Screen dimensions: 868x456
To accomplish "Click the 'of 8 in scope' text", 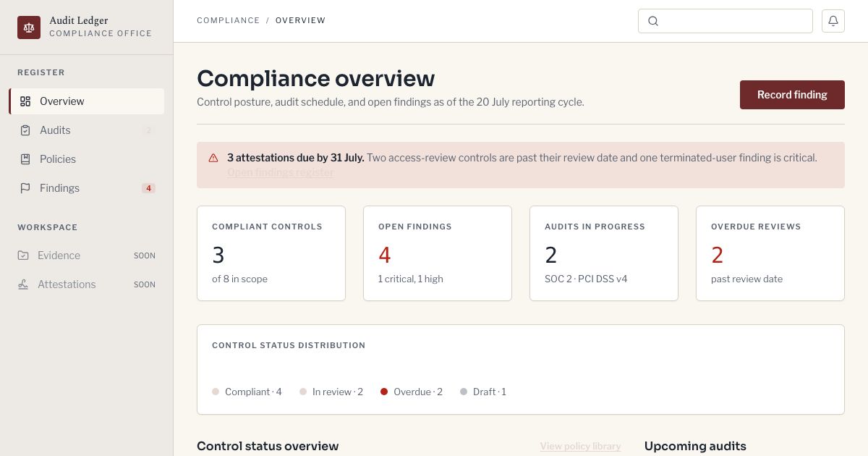I will pos(239,279).
